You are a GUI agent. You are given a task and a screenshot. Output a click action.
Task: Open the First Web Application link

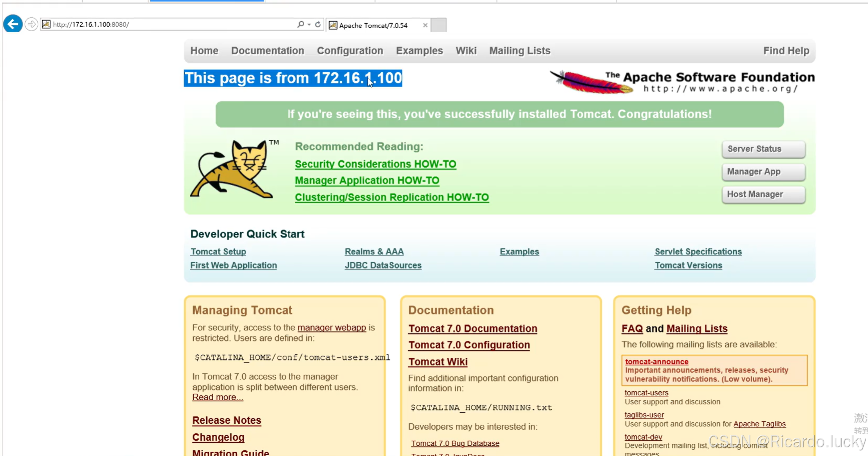(x=233, y=265)
